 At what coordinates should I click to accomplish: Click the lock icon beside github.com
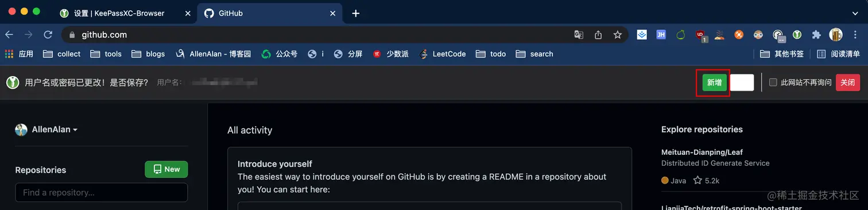tap(72, 35)
